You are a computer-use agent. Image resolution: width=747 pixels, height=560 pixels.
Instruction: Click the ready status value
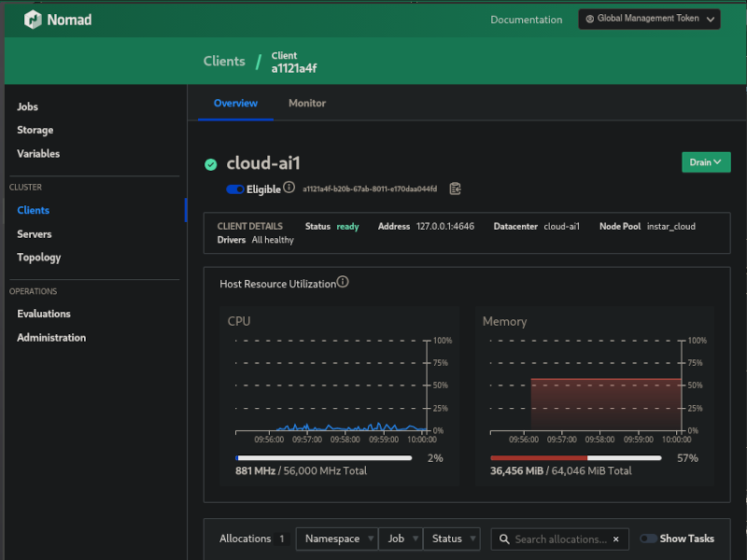pos(347,227)
